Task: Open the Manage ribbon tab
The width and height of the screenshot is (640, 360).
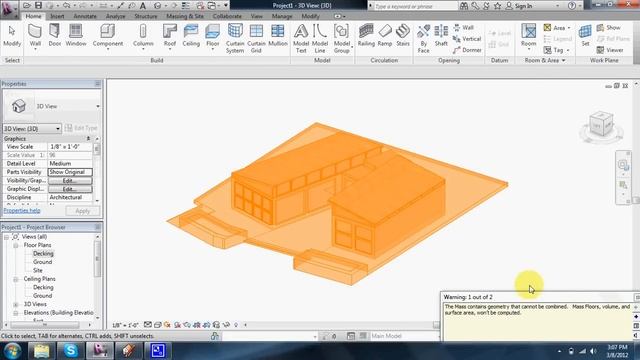Action: [x=282, y=16]
